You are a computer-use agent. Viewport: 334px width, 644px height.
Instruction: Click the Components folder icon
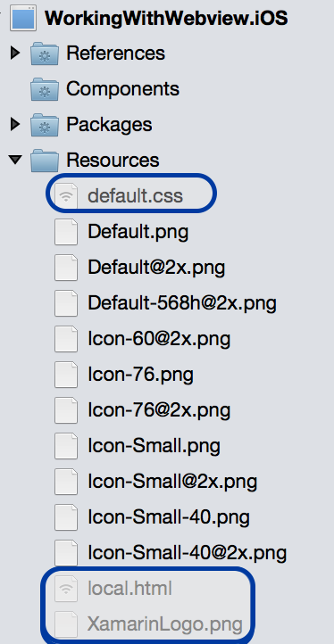(45, 89)
